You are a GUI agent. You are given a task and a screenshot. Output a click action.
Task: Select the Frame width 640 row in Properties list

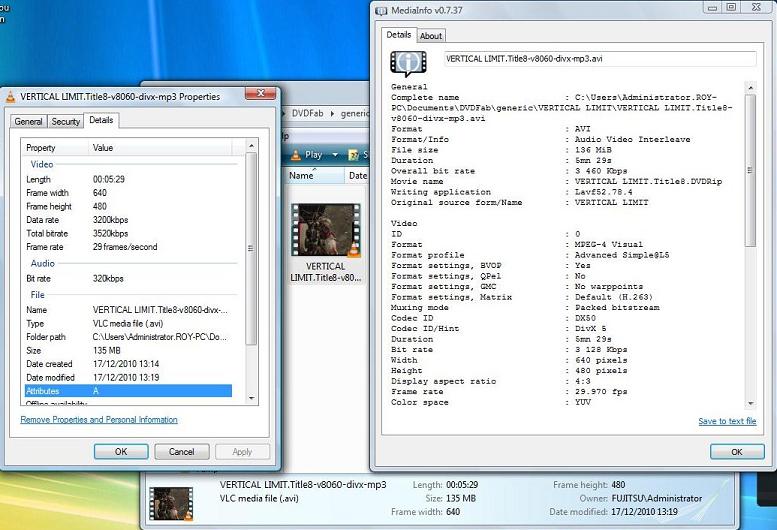click(x=128, y=193)
